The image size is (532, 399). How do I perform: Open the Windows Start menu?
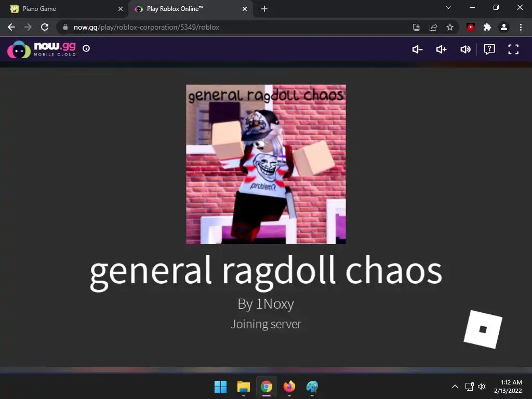tap(220, 387)
